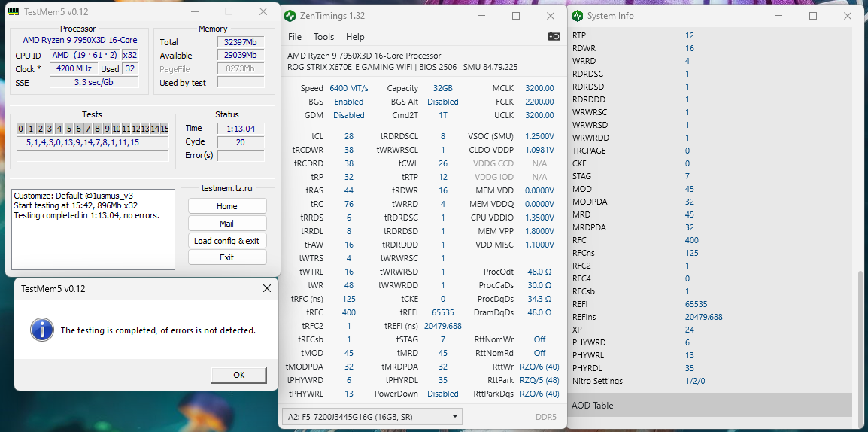
Task: Click OK in the TestMem5 dialog
Action: [238, 375]
